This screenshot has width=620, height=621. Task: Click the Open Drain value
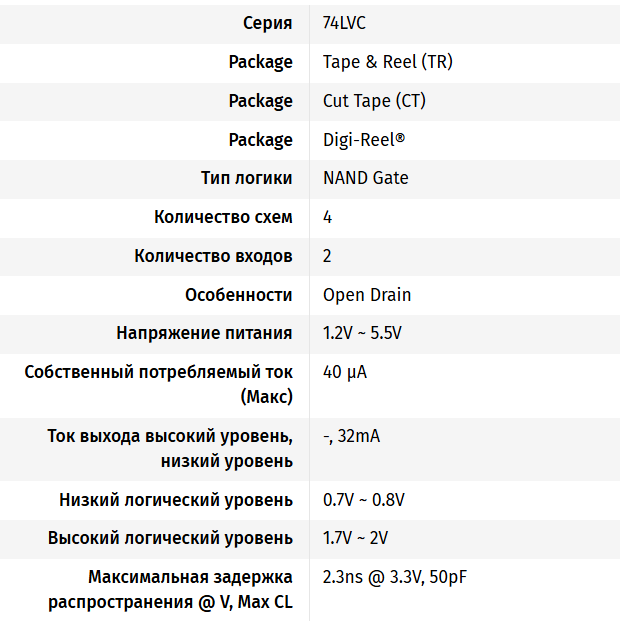pos(367,295)
